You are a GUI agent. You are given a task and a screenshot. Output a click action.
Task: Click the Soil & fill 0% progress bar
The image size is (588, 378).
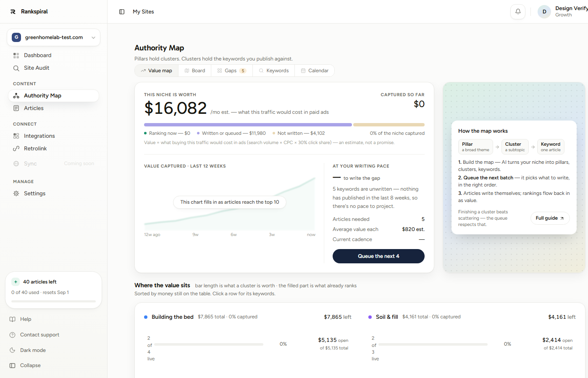(x=433, y=344)
